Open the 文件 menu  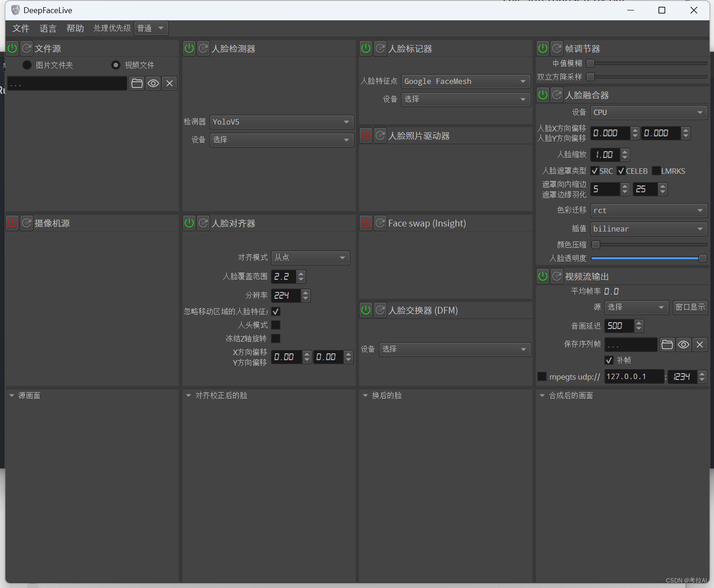[21, 28]
